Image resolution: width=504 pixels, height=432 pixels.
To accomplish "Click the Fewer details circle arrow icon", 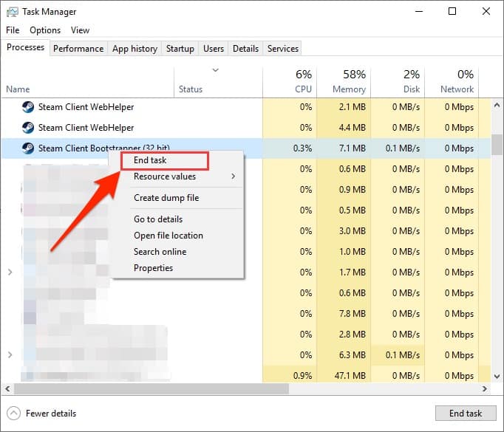I will (13, 414).
